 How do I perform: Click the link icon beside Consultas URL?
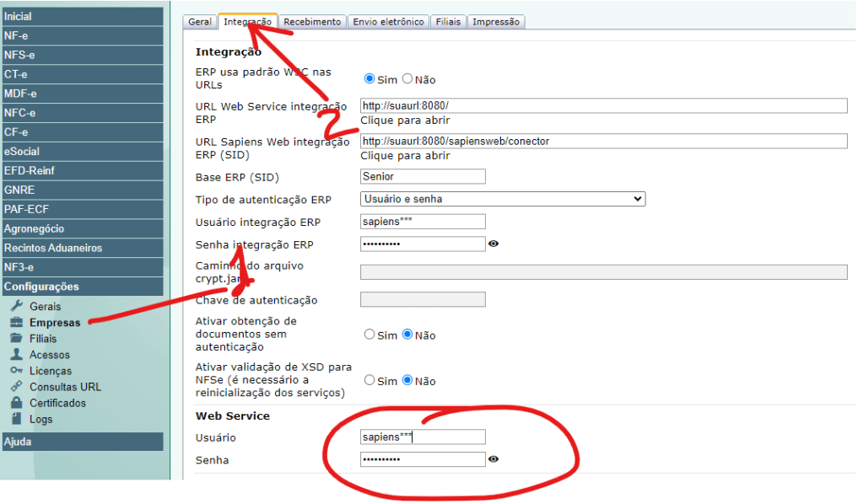(16, 387)
